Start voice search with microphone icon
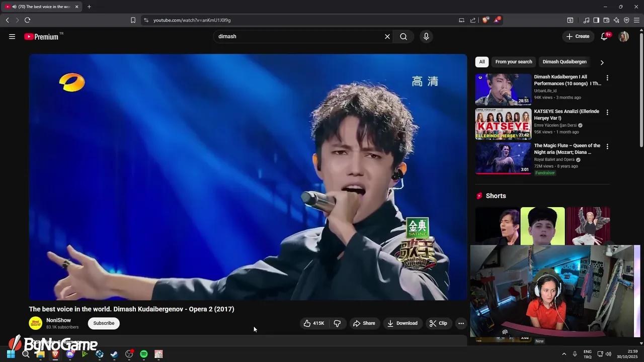Screen dimensions: 644x362 pyautogui.click(x=426, y=36)
